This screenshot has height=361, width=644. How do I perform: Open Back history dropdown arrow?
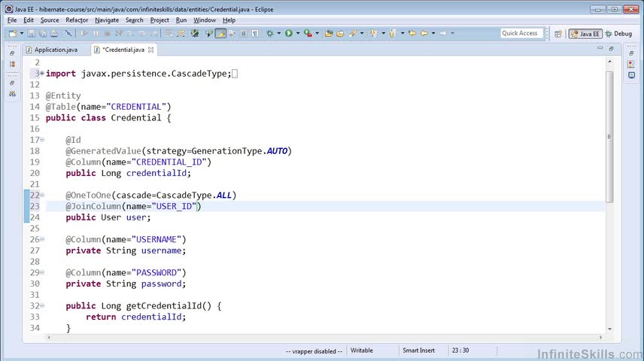(433, 33)
